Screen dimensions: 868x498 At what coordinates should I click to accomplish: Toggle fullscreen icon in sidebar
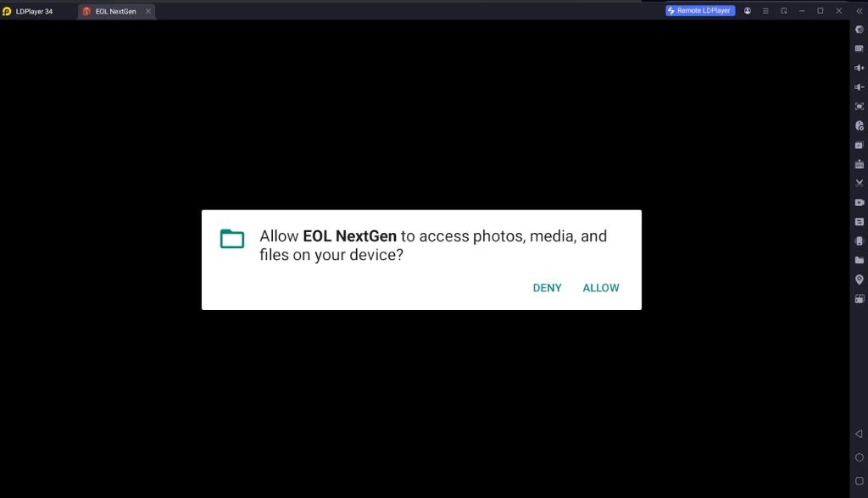coord(860,106)
